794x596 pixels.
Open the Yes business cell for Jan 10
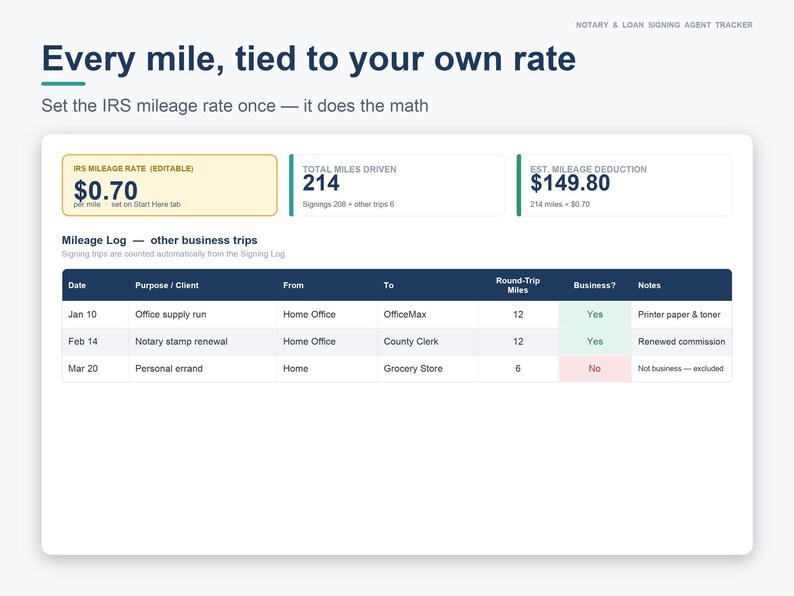(595, 314)
